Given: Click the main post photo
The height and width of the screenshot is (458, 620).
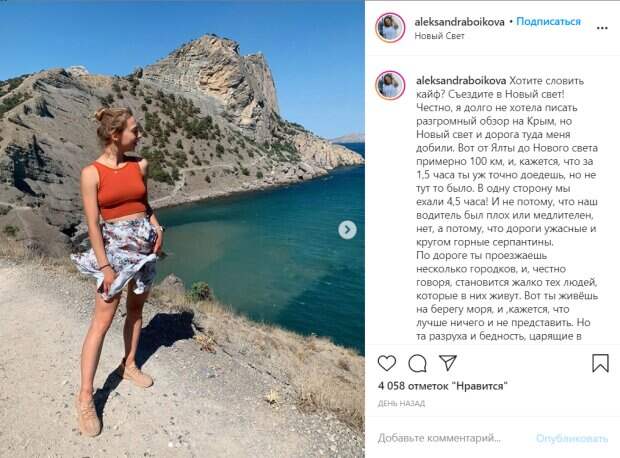Looking at the screenshot, I should coord(182,229).
